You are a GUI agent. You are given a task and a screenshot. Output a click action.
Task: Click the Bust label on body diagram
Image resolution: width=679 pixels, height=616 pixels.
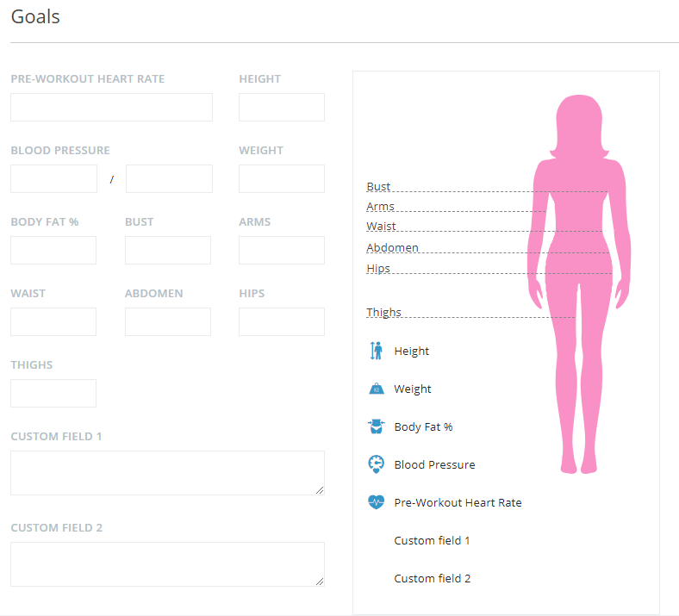click(378, 187)
